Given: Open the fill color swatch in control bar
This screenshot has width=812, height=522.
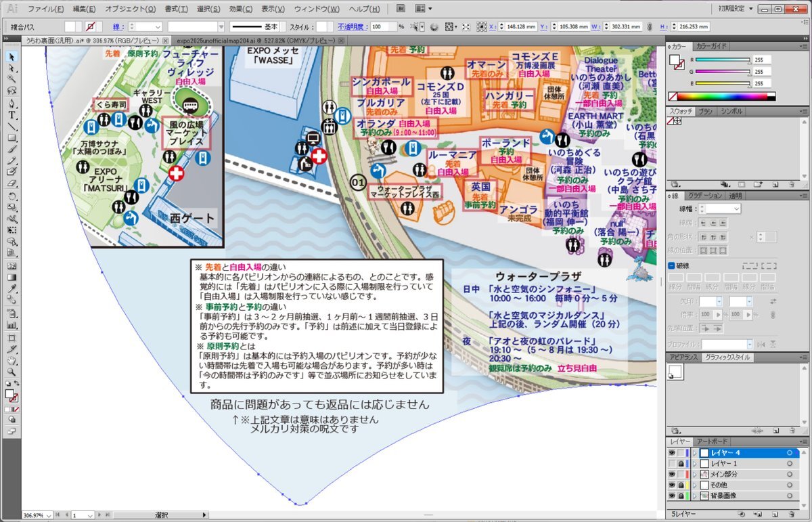Looking at the screenshot, I should pos(73,26).
